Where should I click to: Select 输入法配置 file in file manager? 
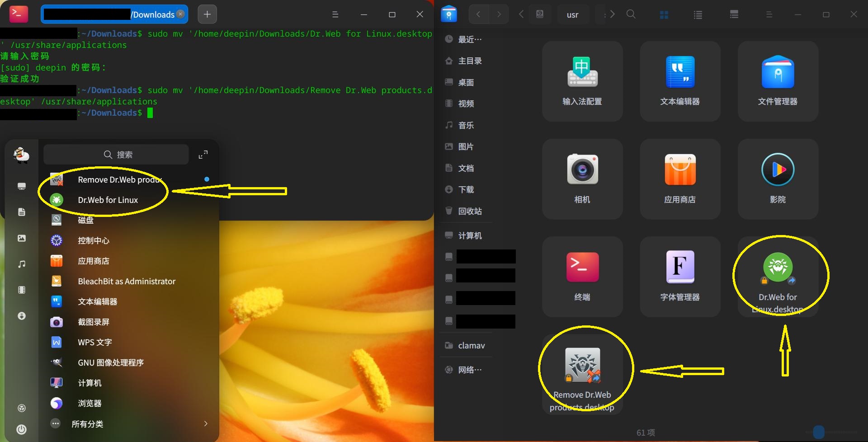[582, 81]
